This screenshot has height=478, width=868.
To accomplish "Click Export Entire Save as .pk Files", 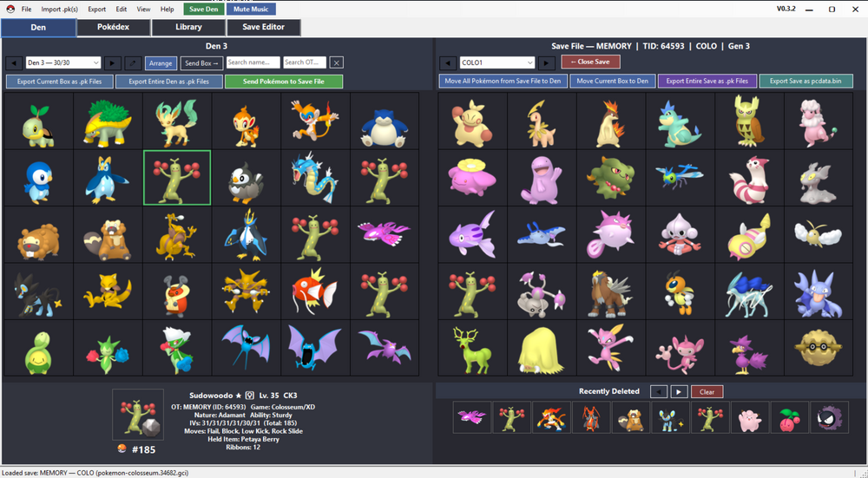I will tap(707, 81).
